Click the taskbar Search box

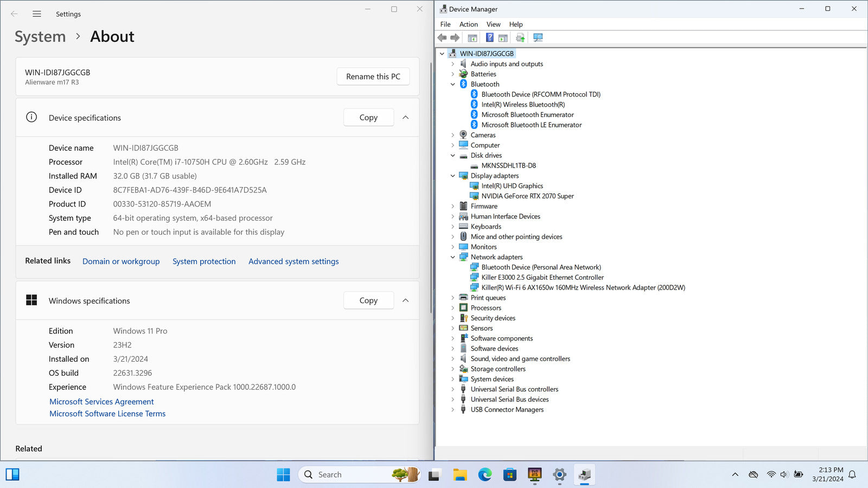click(x=359, y=474)
